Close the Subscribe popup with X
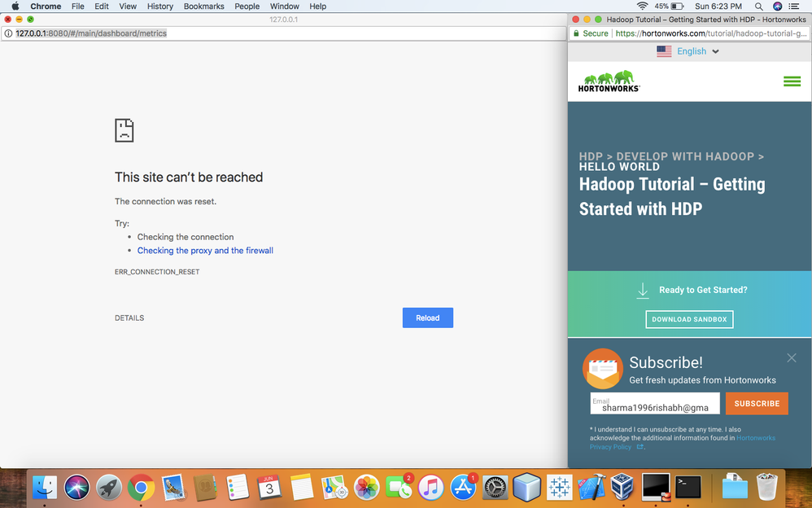 pos(792,357)
